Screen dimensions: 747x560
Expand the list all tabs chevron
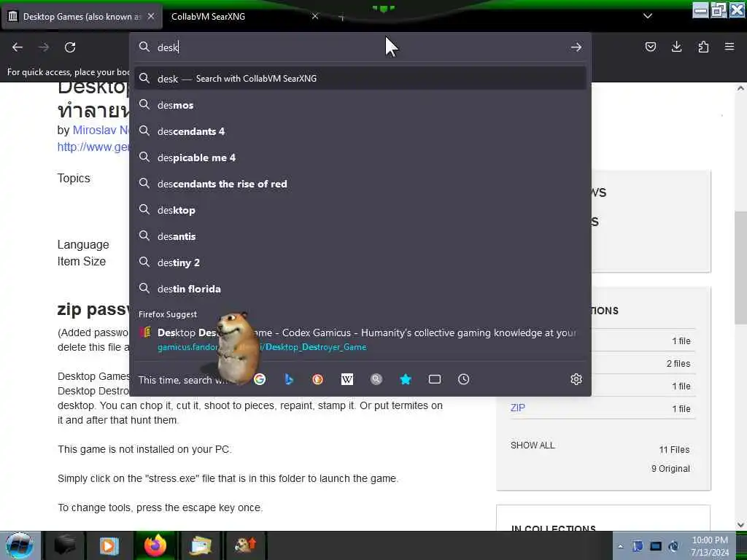point(648,16)
